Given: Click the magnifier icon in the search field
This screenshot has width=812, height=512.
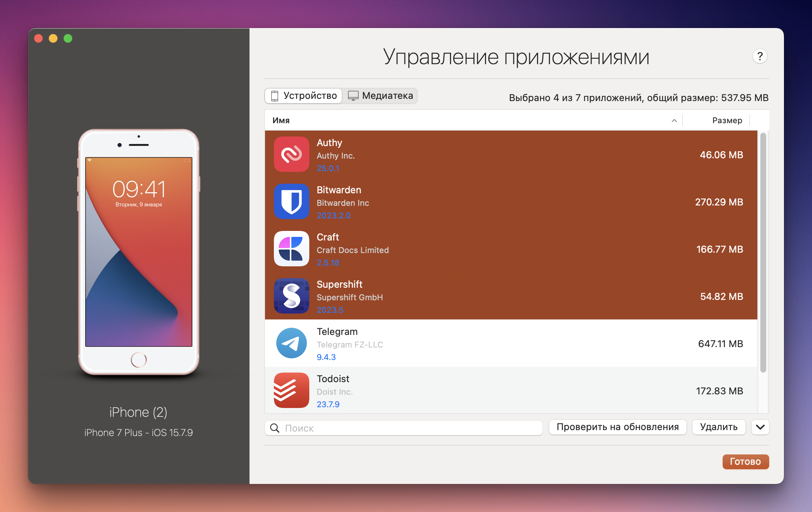Looking at the screenshot, I should coord(275,428).
